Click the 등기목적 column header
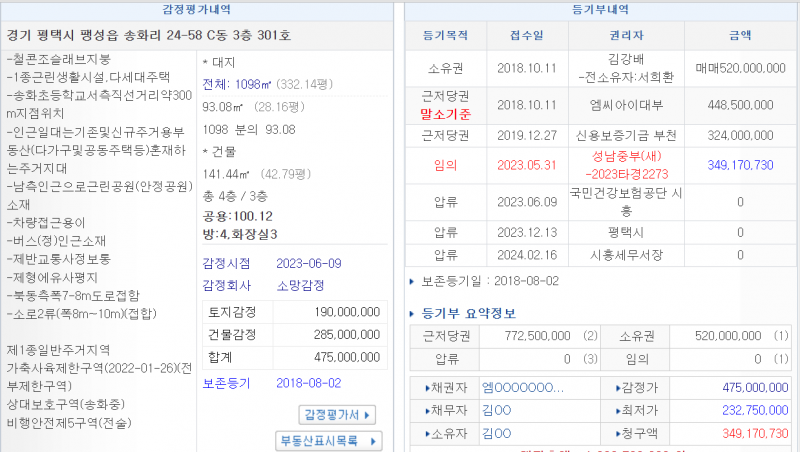The image size is (800, 452). (445, 35)
